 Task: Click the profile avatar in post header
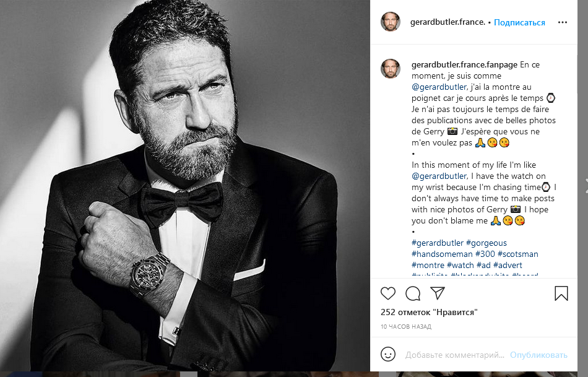point(391,22)
